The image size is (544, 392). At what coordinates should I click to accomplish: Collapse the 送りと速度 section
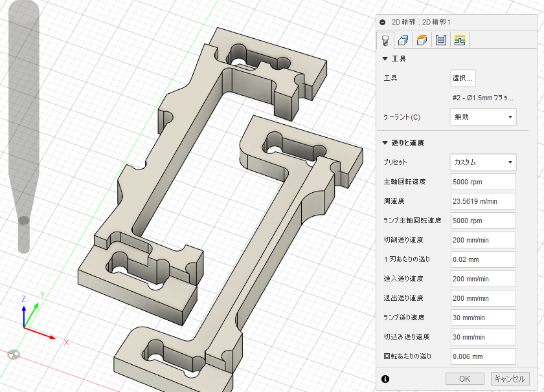(385, 143)
